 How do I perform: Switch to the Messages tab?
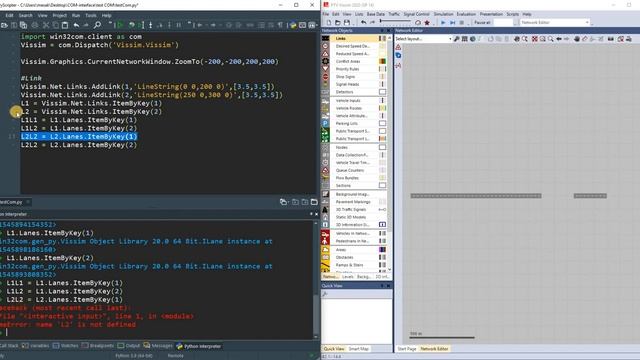coord(158,346)
